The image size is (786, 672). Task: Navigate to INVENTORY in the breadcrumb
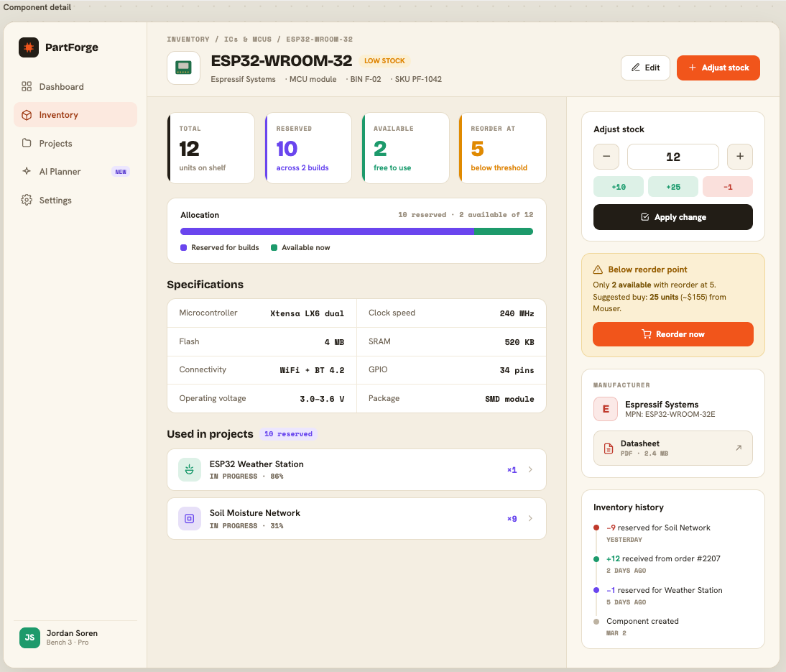188,39
